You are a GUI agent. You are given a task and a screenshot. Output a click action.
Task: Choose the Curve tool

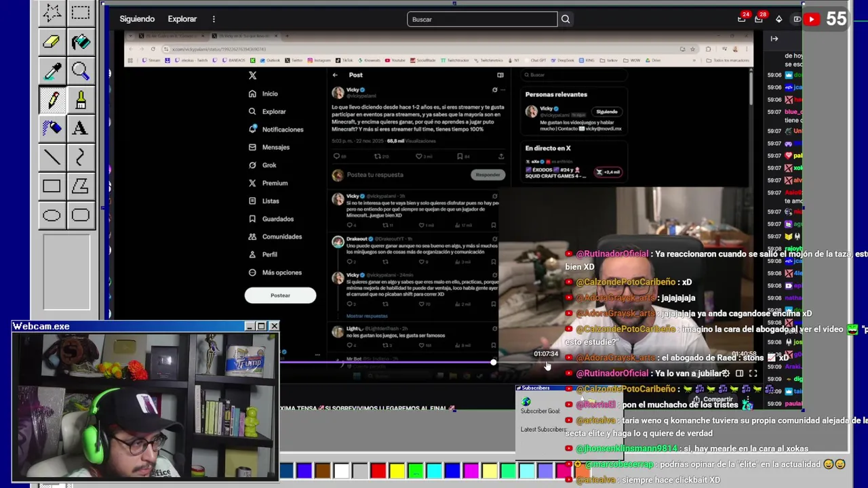pos(81,157)
